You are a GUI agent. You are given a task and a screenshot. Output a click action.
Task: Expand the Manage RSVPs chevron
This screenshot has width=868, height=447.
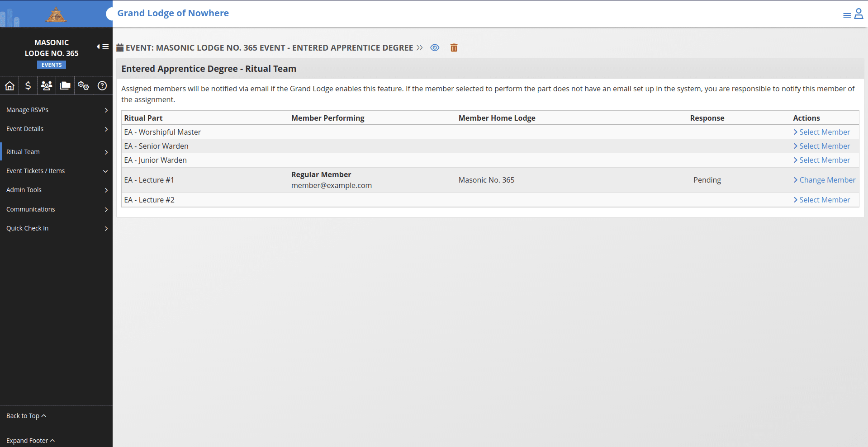coord(106,110)
